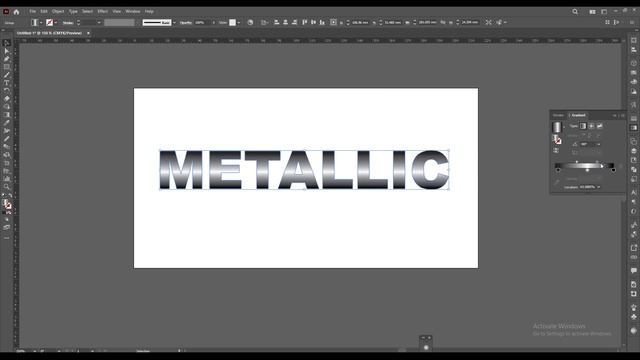Click the Home icon in the top bar
The height and width of the screenshot is (360, 640).
coord(16,12)
